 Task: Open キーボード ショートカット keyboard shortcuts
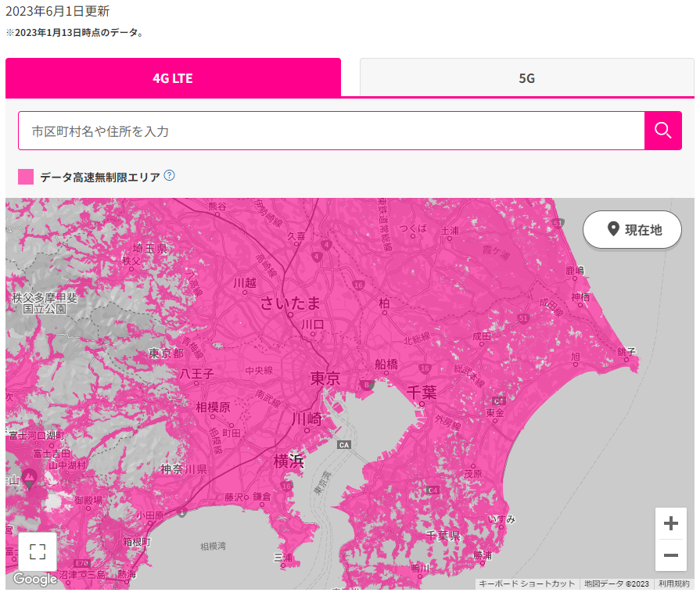tap(527, 583)
